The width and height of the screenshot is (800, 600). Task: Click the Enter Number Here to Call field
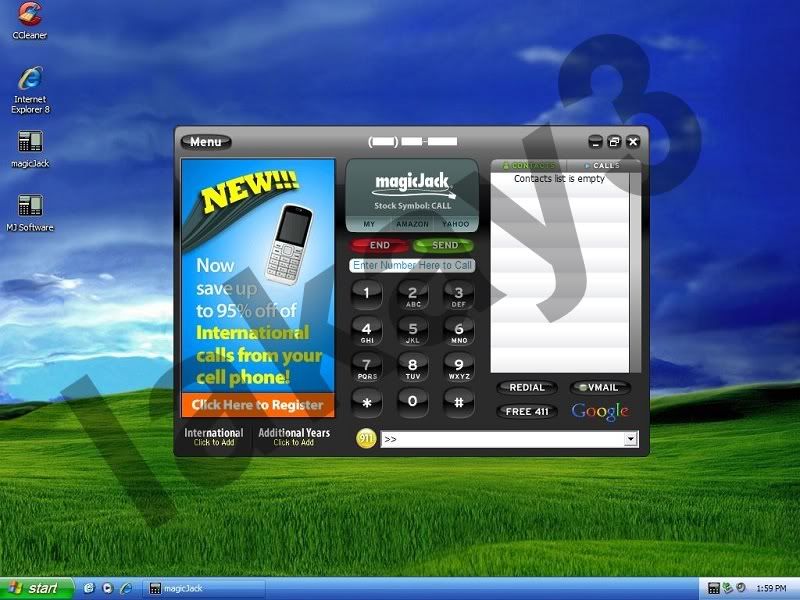pos(411,266)
